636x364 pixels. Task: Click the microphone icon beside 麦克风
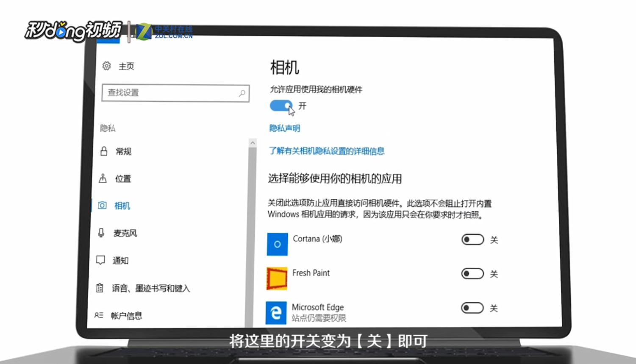(101, 233)
